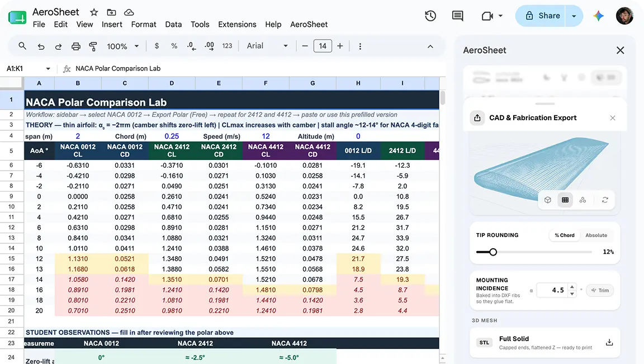Format selection as percent

tap(174, 46)
